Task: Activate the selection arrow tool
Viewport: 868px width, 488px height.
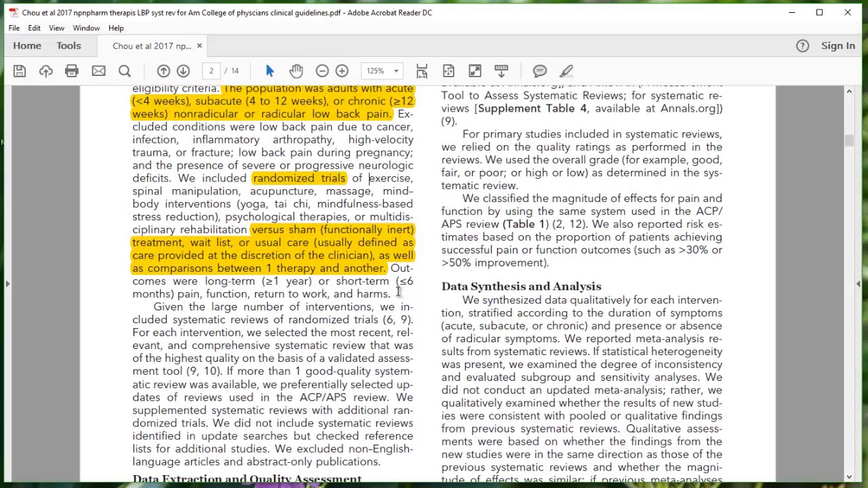Action: pos(270,71)
